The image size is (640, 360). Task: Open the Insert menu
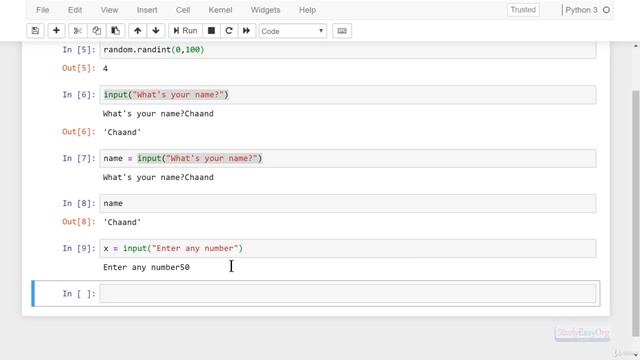[147, 10]
